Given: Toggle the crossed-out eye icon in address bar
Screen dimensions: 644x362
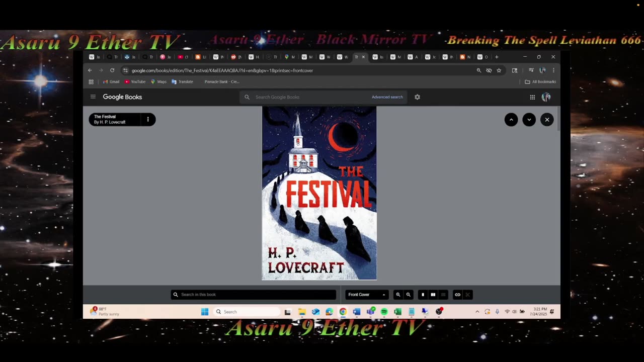Looking at the screenshot, I should (489, 70).
